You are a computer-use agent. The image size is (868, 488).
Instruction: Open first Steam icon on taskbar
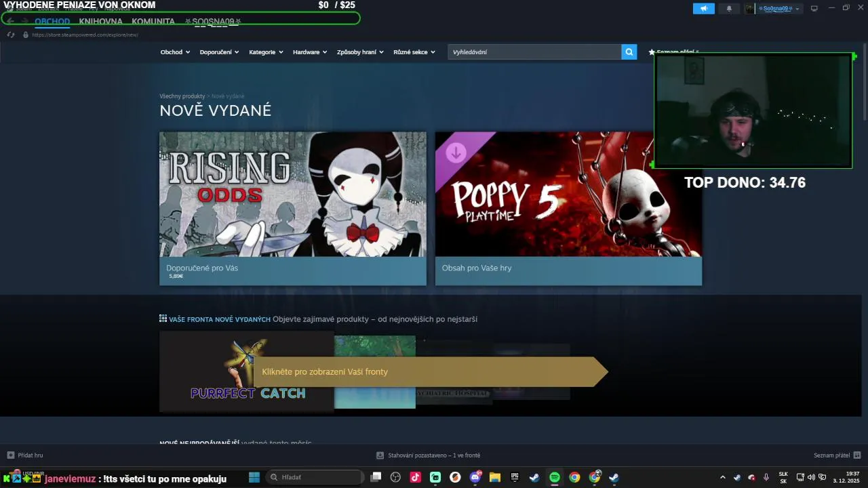point(534,477)
